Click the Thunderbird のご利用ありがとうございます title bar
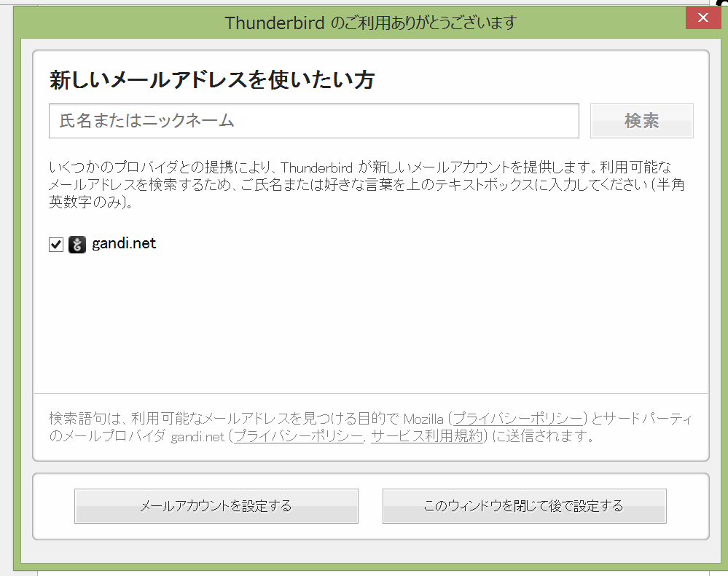Screen dimensions: 728x576 pyautogui.click(x=370, y=23)
